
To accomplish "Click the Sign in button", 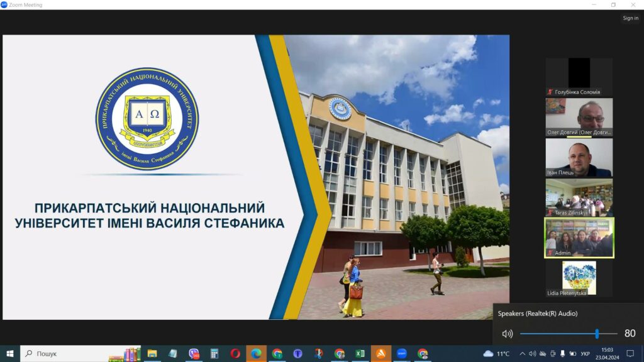I will point(630,18).
